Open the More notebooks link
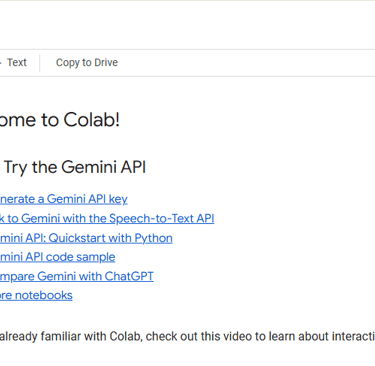Screen dimensions: 375x366 click(36, 295)
